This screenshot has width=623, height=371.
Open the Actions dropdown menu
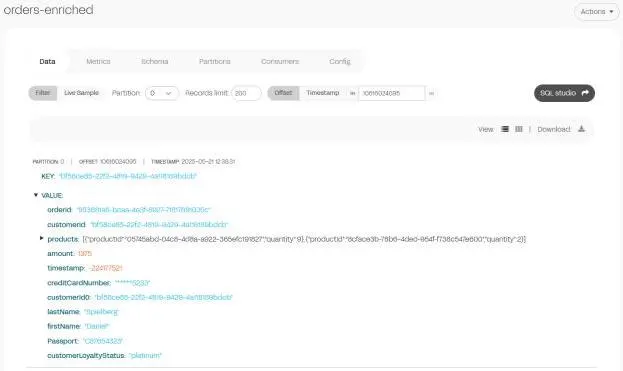coord(596,12)
